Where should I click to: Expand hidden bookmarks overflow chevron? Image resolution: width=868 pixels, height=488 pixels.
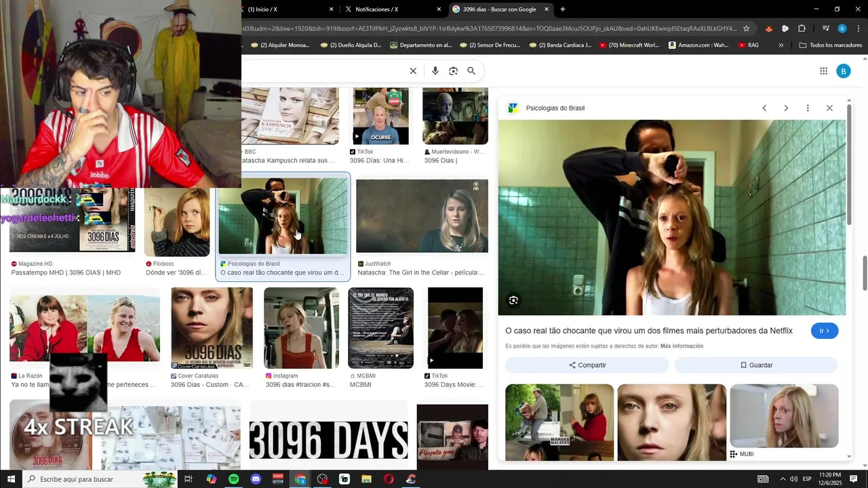click(781, 45)
